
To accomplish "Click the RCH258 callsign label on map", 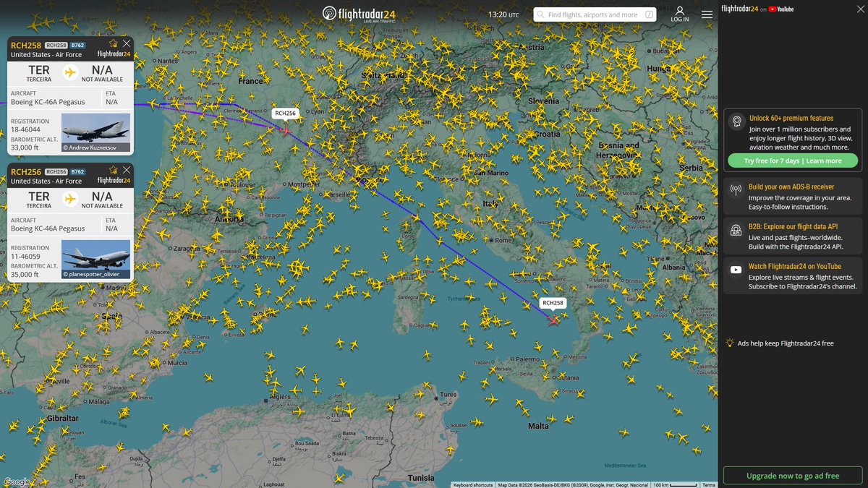I will pos(553,303).
